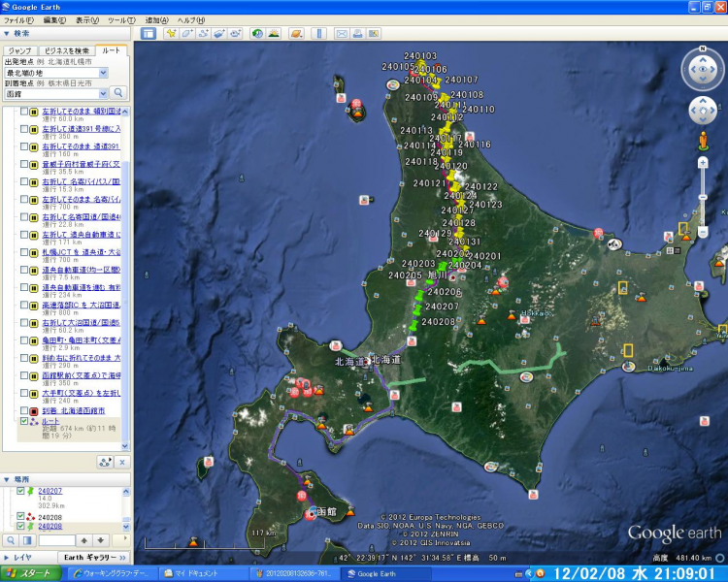Open the 編集(E) menu
Viewport: 728px width, 582px height.
(x=54, y=20)
